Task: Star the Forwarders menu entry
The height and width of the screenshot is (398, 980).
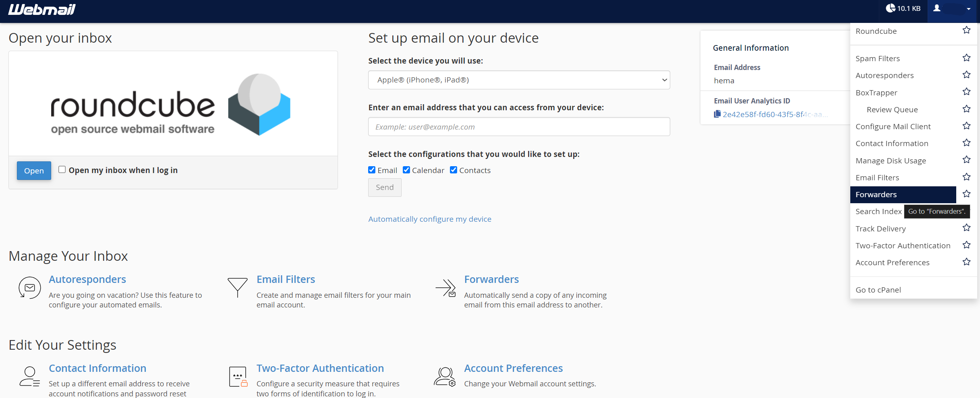Action: pyautogui.click(x=966, y=194)
